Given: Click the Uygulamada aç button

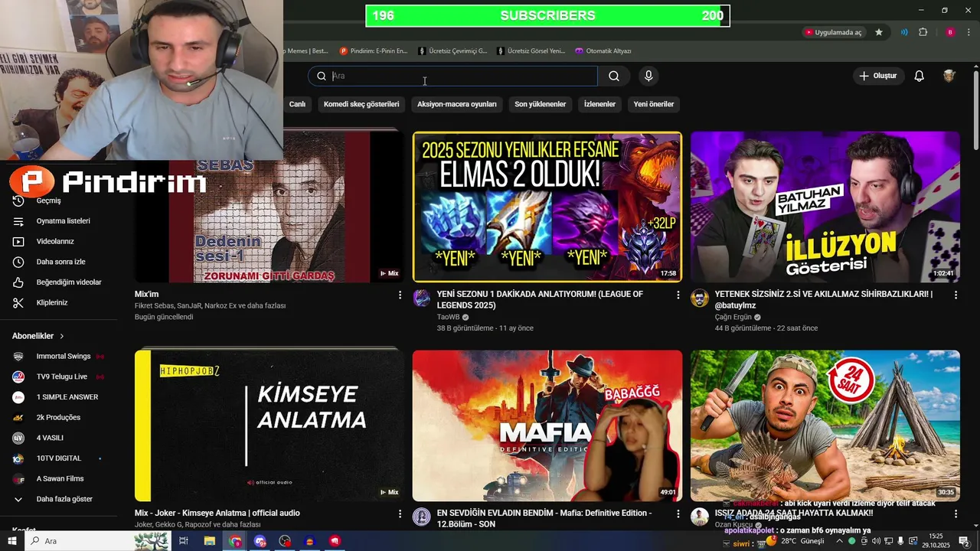Looking at the screenshot, I should coord(833,32).
